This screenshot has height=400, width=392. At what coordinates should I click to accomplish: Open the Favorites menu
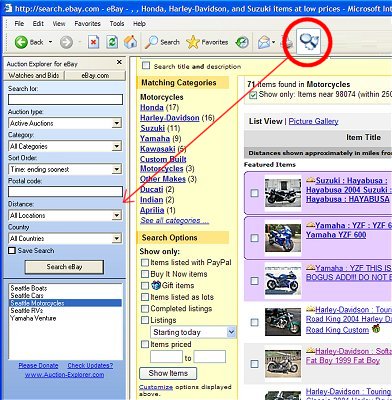(87, 24)
